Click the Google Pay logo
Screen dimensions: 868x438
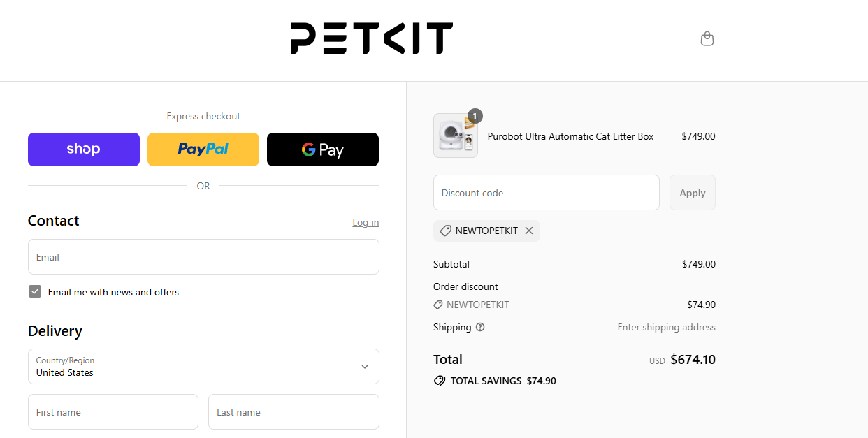click(x=323, y=149)
